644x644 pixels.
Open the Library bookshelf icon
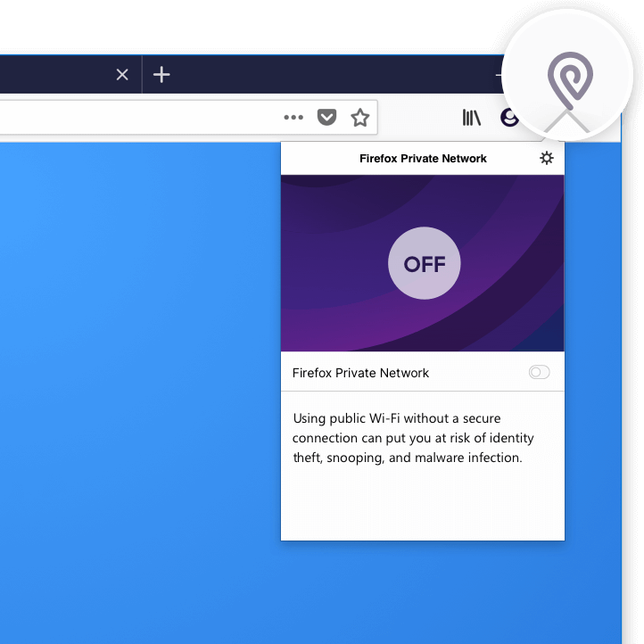pos(472,118)
